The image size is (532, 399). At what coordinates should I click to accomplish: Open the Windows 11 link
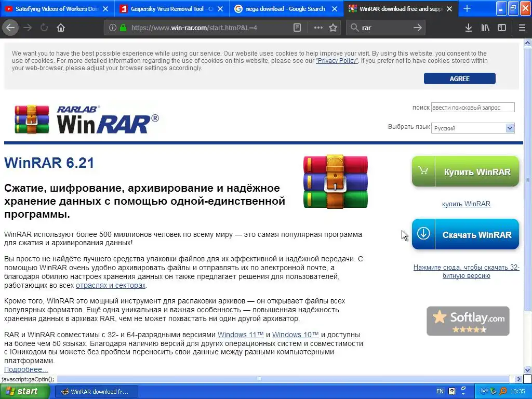pyautogui.click(x=241, y=335)
